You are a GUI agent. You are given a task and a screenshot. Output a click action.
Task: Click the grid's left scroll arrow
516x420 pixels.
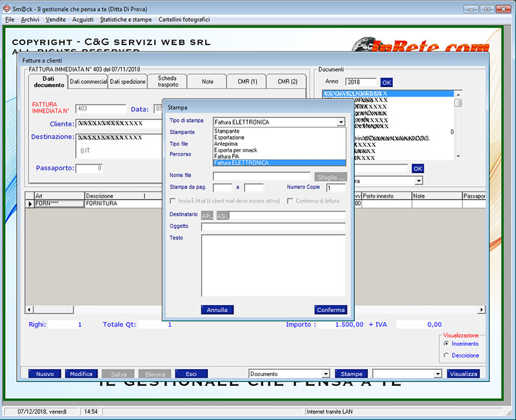(x=29, y=310)
